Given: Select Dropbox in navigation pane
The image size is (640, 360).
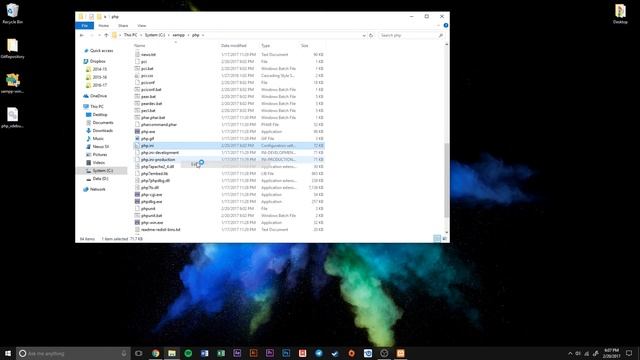Looking at the screenshot, I should tap(98, 61).
